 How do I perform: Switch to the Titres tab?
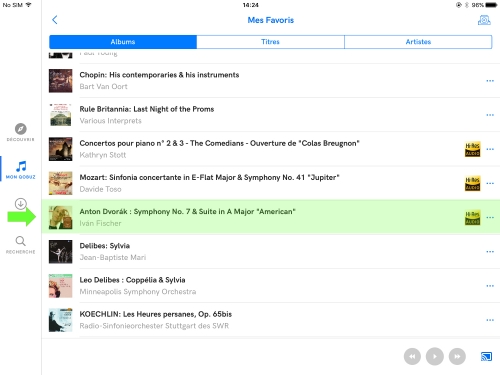click(x=270, y=42)
